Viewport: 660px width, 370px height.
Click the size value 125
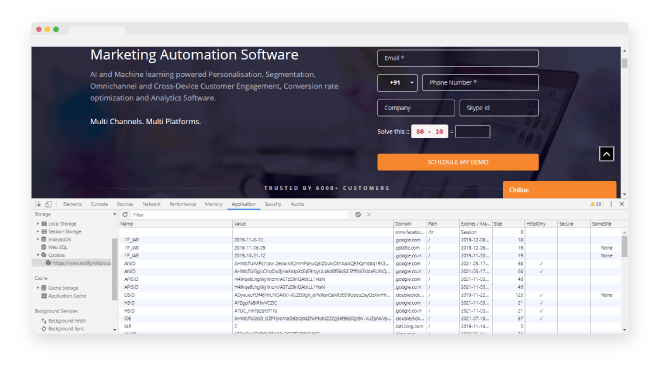519,295
